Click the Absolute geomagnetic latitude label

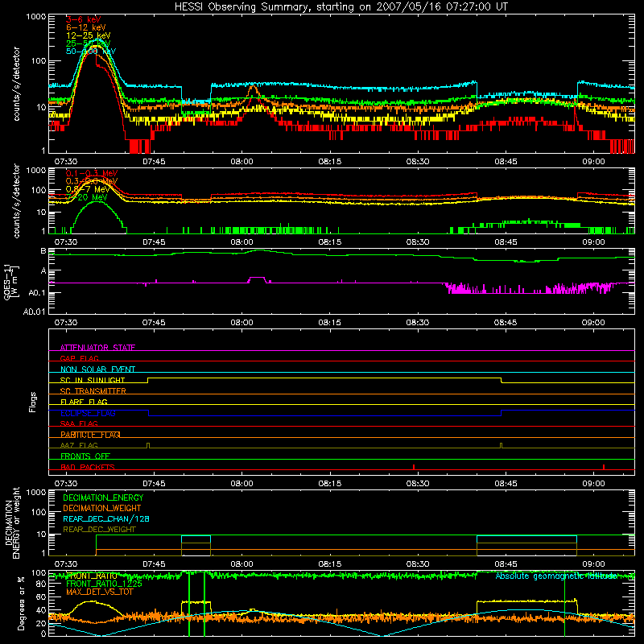[x=556, y=576]
